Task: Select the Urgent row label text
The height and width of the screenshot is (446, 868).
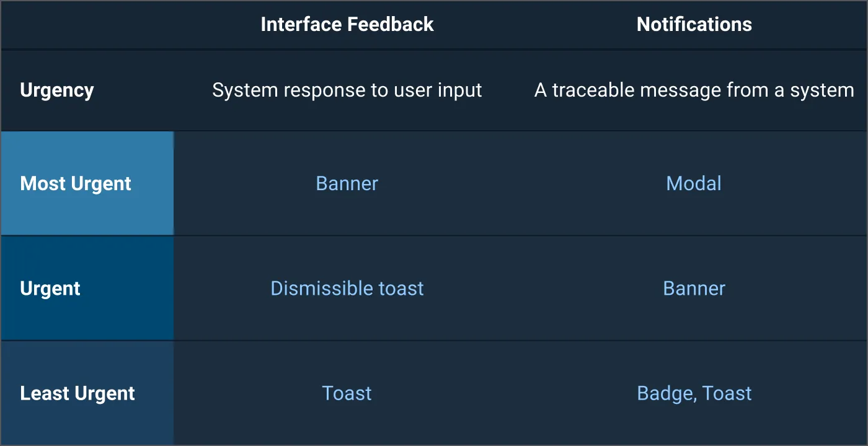Action: [50, 289]
